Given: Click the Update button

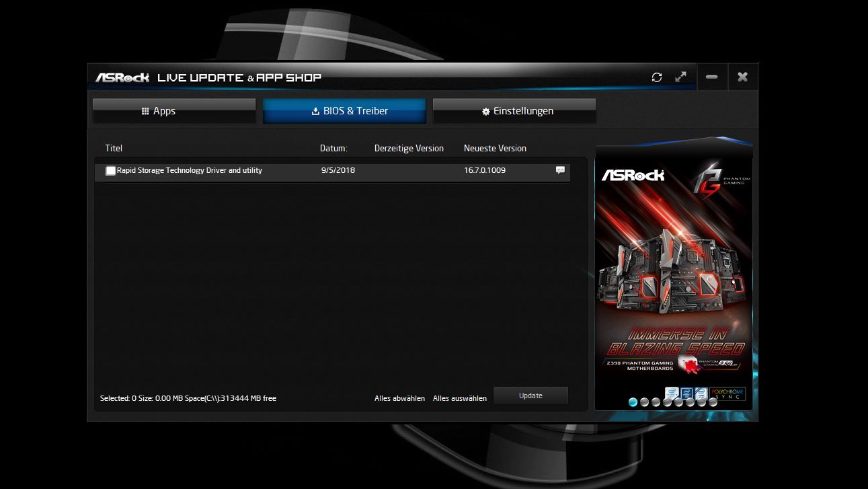Looking at the screenshot, I should click(530, 396).
